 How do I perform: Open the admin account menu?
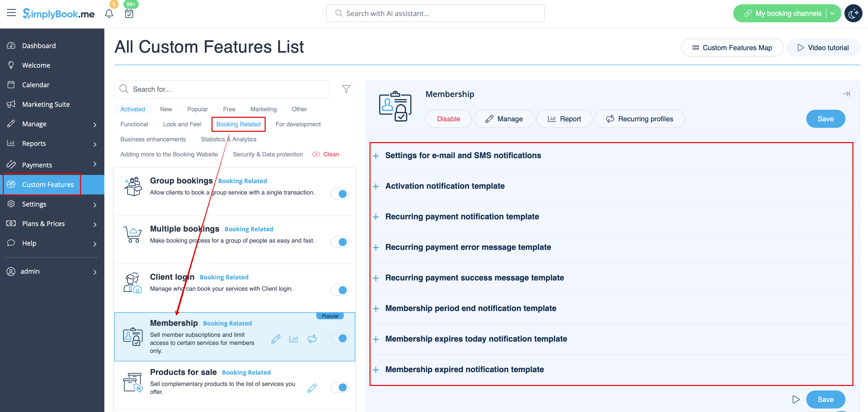(52, 271)
